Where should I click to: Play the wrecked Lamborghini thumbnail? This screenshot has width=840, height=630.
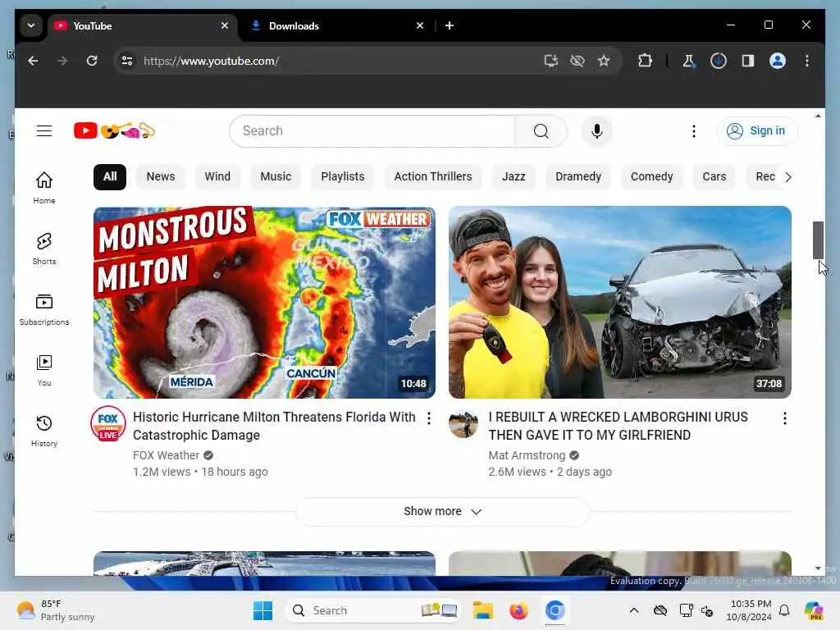click(620, 303)
